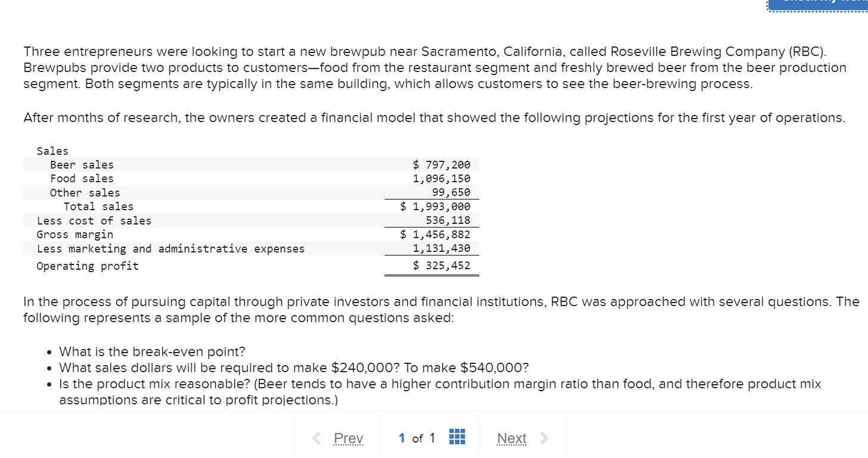Open the question navigation grid icon
Image resolution: width=868 pixels, height=458 pixels.
click(x=457, y=437)
